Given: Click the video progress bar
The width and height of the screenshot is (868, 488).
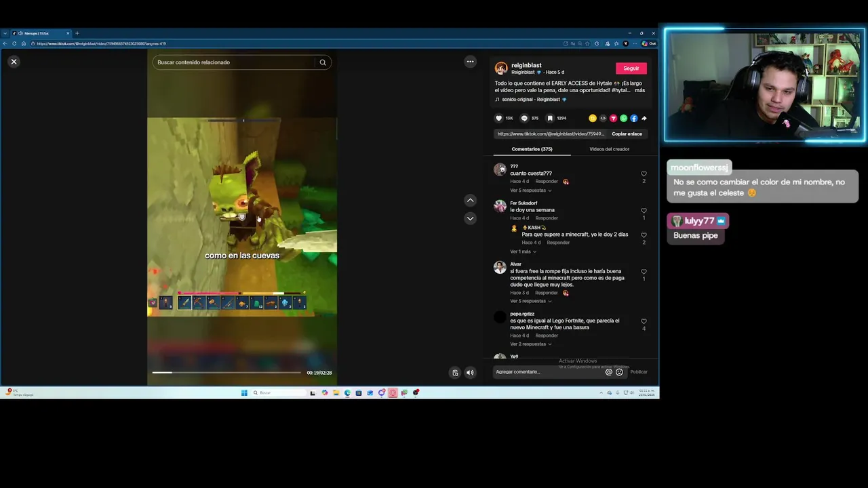Looking at the screenshot, I should (x=226, y=372).
